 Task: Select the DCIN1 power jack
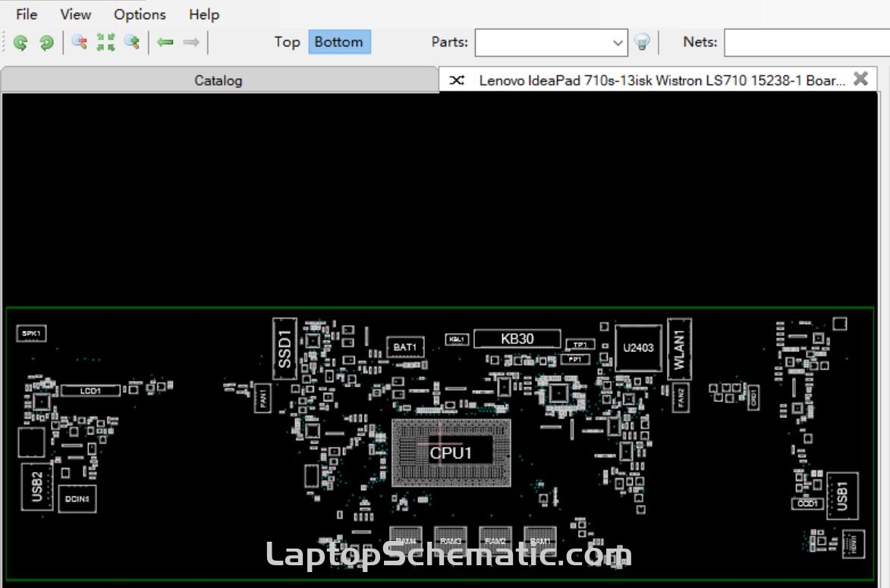(77, 499)
